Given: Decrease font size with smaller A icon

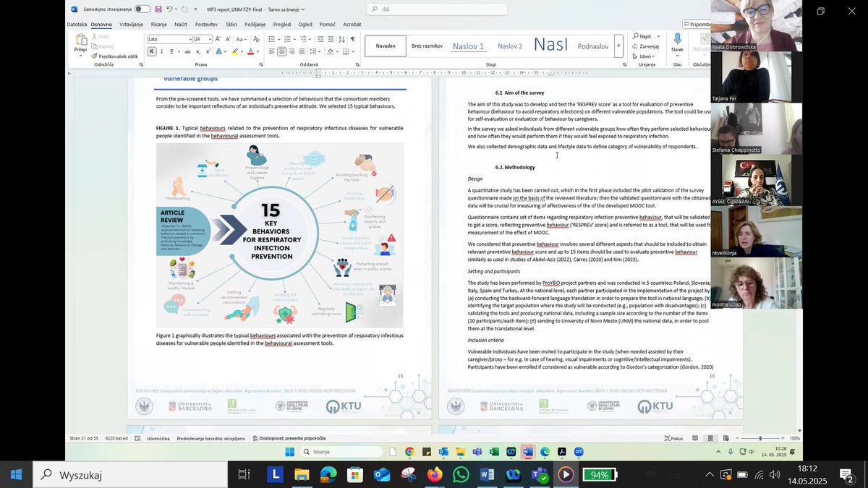Looking at the screenshot, I should coord(227,39).
